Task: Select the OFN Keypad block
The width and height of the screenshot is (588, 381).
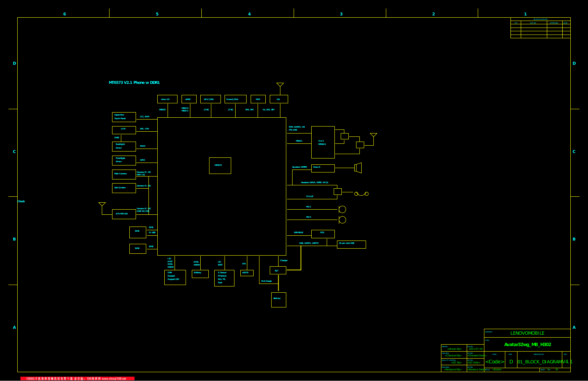Action: 175,277
